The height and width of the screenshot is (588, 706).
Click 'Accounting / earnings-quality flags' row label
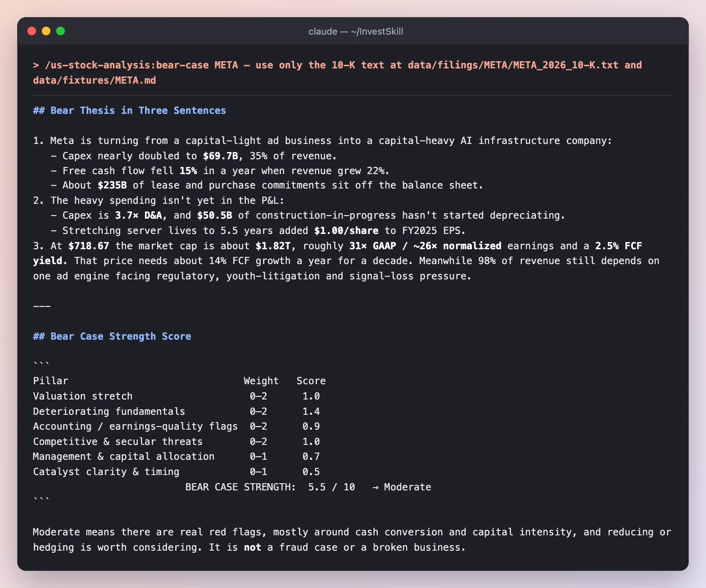136,426
